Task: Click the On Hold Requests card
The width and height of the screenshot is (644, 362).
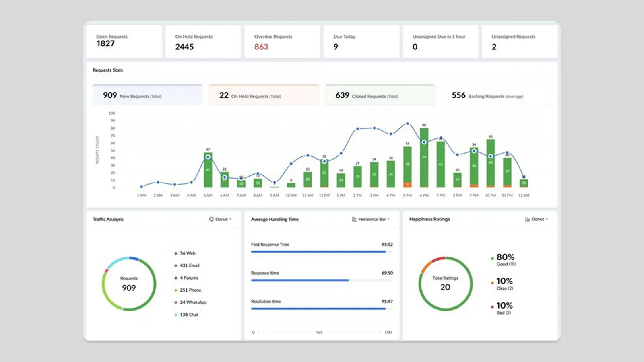Action: coord(203,42)
